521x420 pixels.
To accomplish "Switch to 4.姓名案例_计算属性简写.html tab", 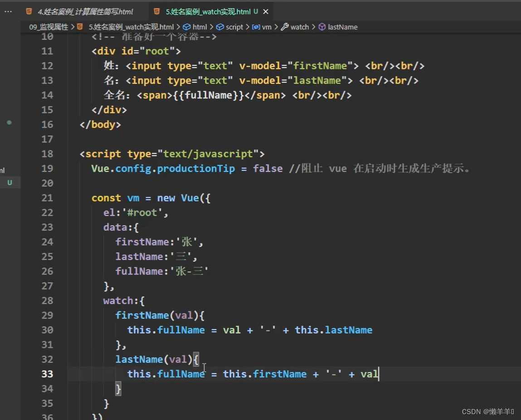I will click(85, 11).
